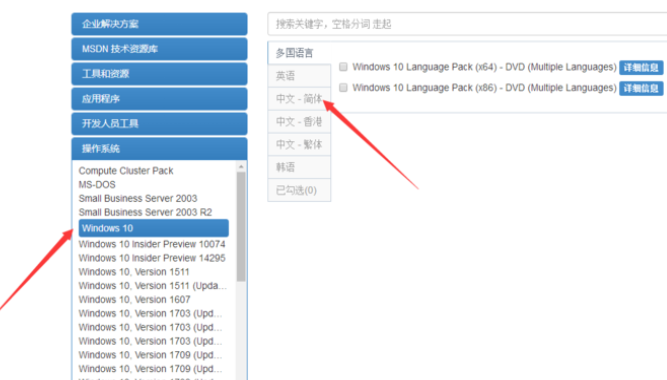Select Windows 10 Insider Preview 14295
The image size is (667, 380).
click(152, 258)
